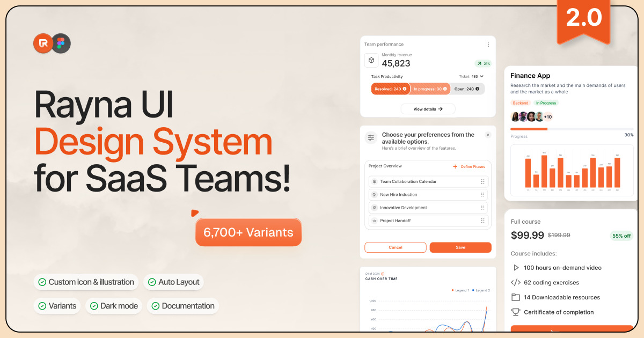Expand the +10 avatars member group

click(x=547, y=117)
